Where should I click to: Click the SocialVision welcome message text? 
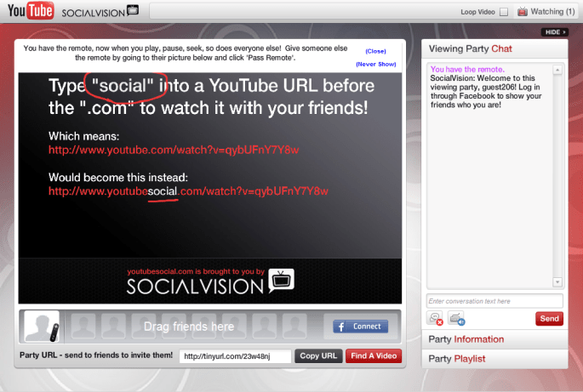(x=486, y=91)
